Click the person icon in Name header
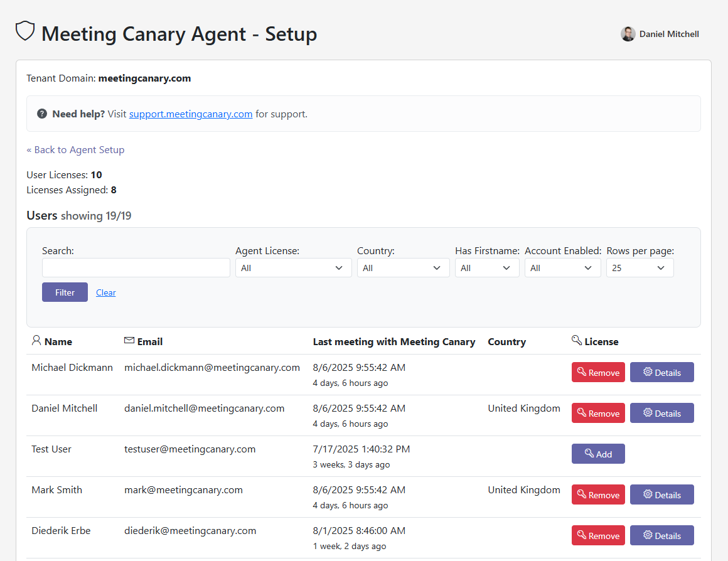 [x=36, y=340]
